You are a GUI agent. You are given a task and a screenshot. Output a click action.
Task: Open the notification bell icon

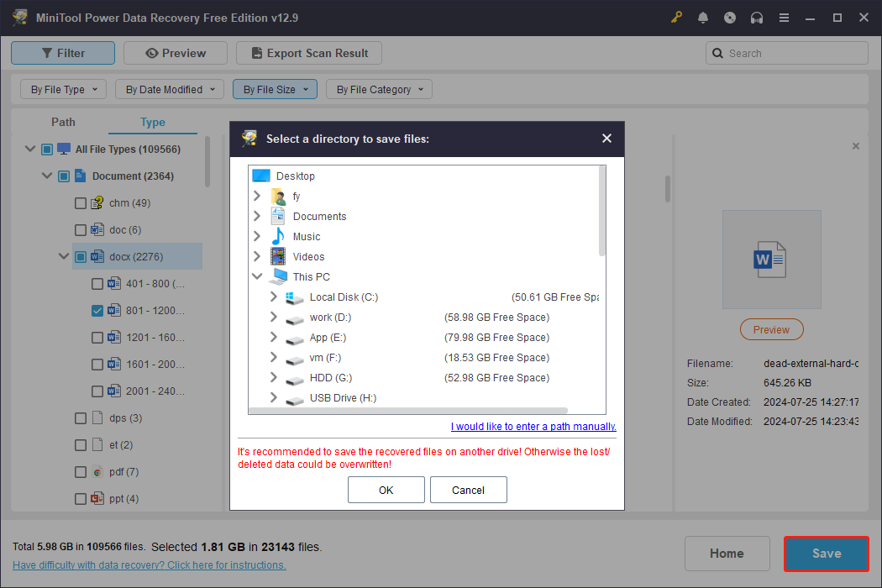click(703, 18)
